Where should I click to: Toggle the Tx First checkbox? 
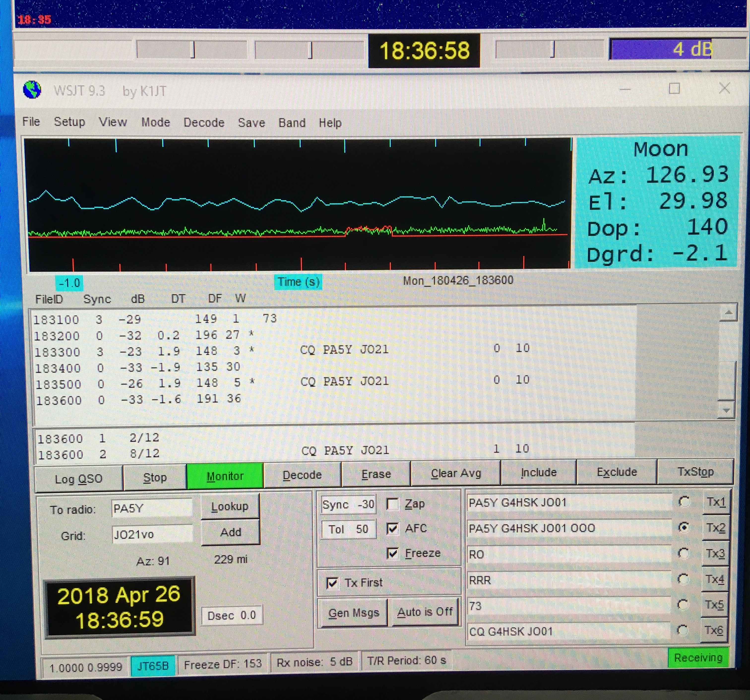click(332, 583)
